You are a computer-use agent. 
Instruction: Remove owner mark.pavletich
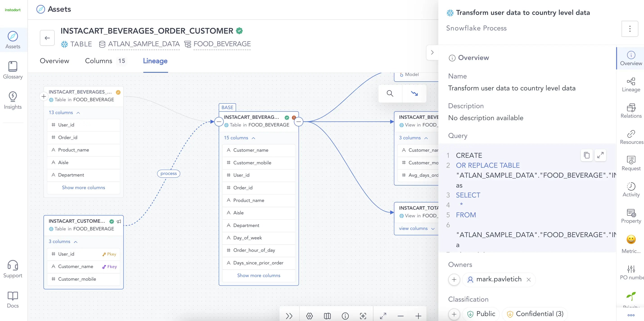tap(529, 280)
